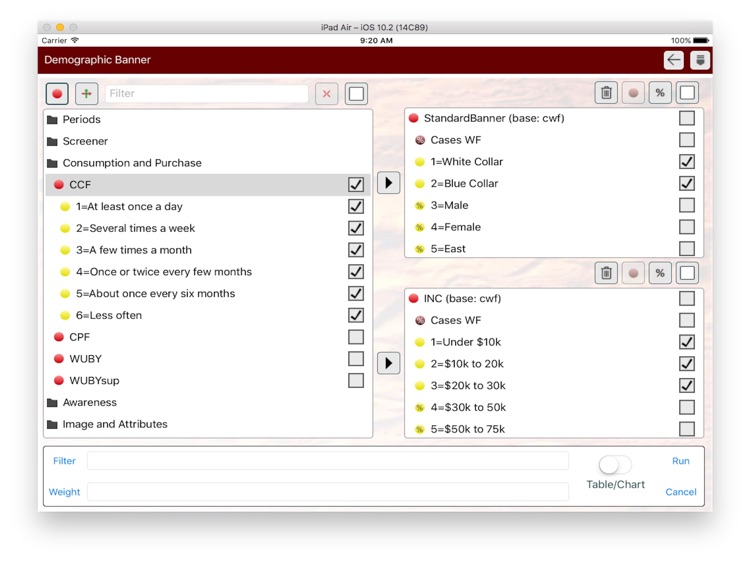This screenshot has width=750, height=562.
Task: Click the Cancel button
Action: 681,492
